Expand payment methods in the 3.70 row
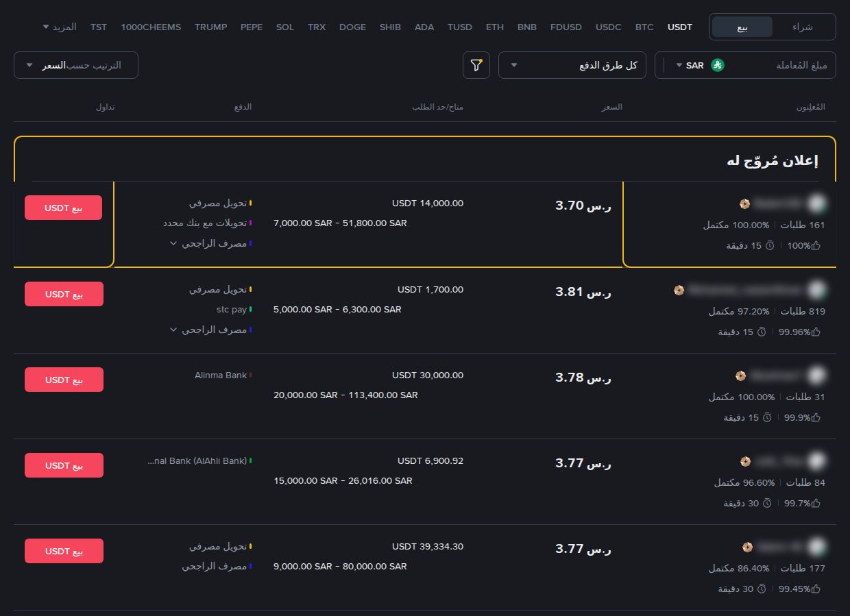This screenshot has height=616, width=850. [x=173, y=243]
